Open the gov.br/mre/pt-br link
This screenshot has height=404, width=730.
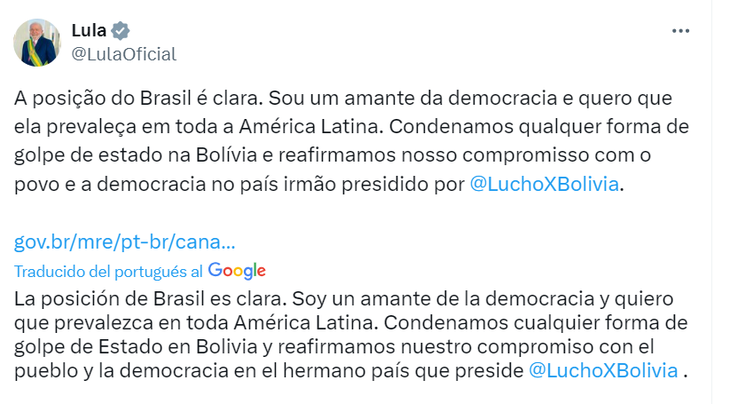click(126, 242)
